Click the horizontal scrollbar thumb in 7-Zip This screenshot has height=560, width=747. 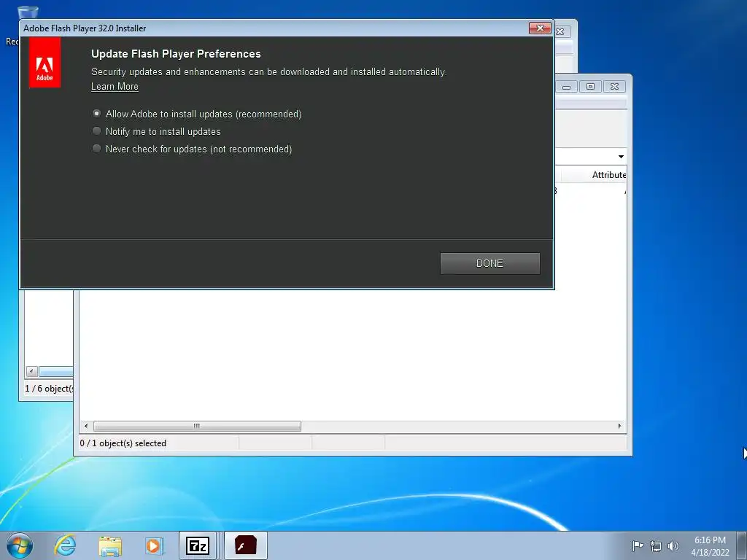click(197, 426)
